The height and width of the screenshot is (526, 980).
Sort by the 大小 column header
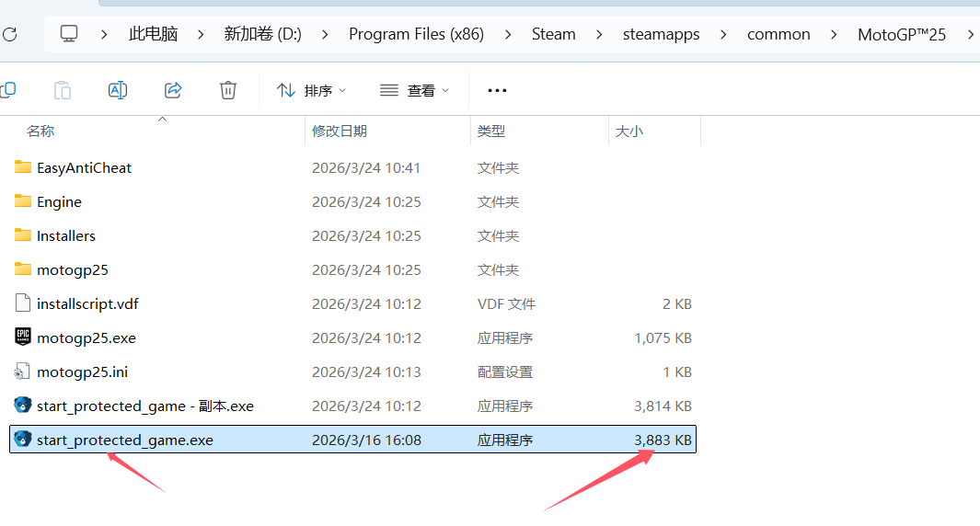(x=629, y=131)
